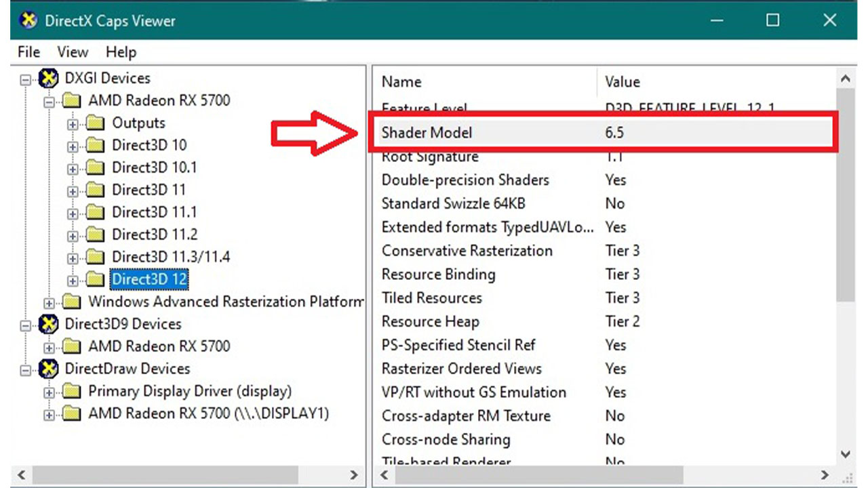Click the DirectDraw Devices DirectX icon
Image resolution: width=868 pixels, height=488 pixels.
click(x=48, y=369)
